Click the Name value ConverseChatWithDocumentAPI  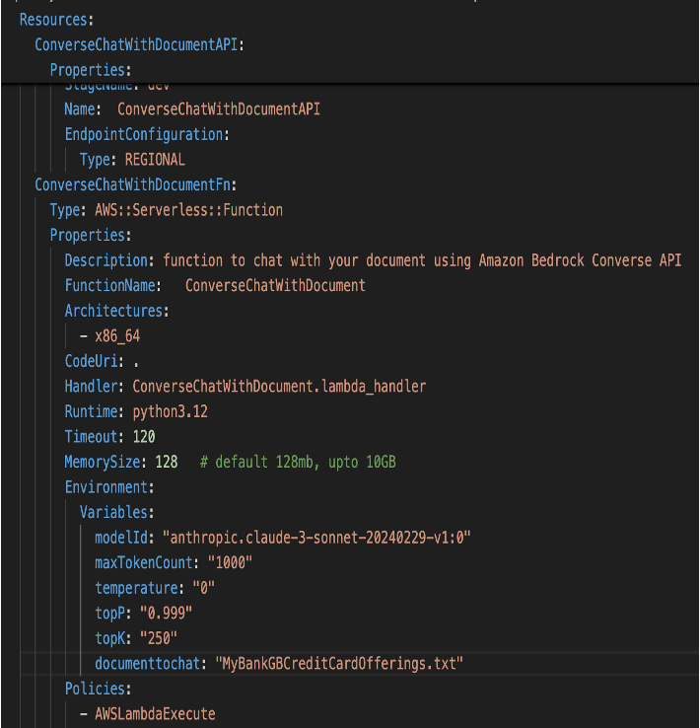tap(218, 109)
